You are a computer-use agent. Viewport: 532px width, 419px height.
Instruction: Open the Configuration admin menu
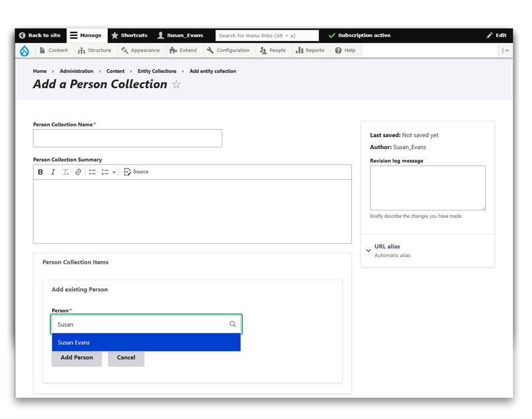coord(228,50)
